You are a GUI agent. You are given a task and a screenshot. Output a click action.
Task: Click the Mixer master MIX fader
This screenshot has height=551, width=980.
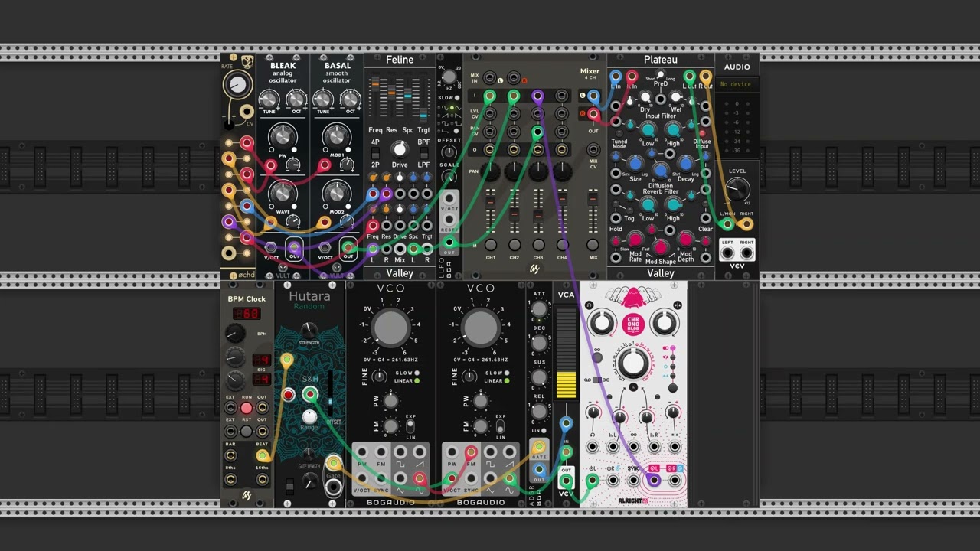pyautogui.click(x=593, y=210)
